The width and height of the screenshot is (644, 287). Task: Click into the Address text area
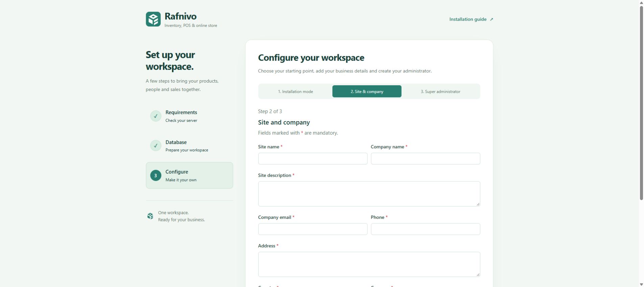point(369,264)
